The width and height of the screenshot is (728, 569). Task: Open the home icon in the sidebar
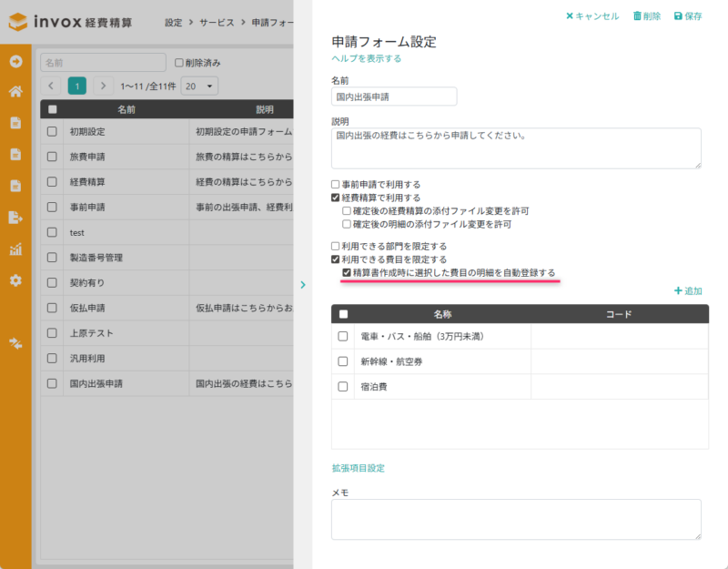[14, 91]
